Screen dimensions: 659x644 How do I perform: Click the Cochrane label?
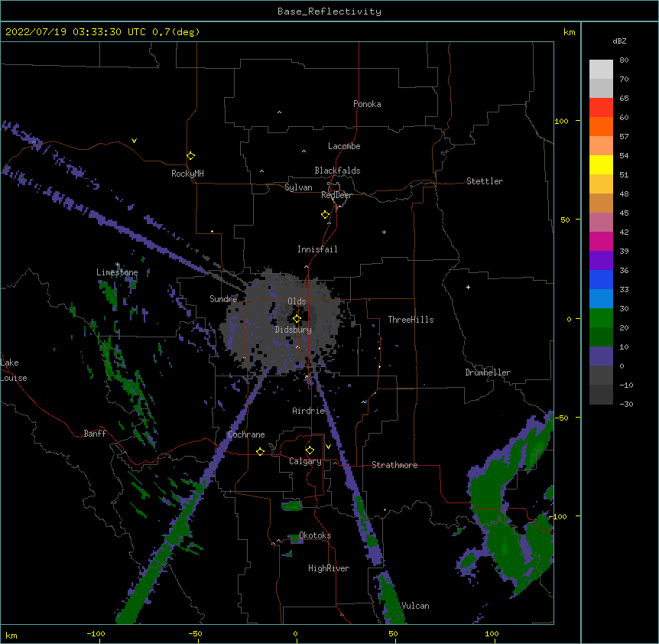tap(246, 434)
